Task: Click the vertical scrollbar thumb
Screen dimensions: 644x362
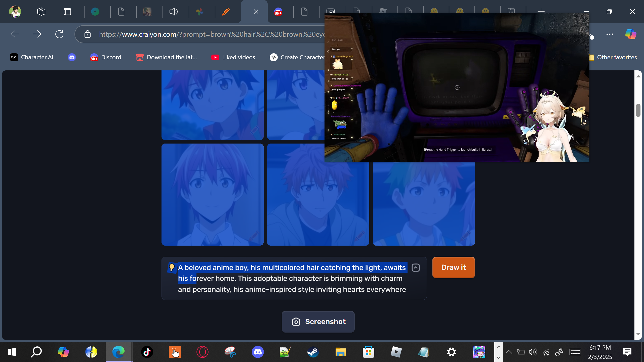Action: pos(638,110)
